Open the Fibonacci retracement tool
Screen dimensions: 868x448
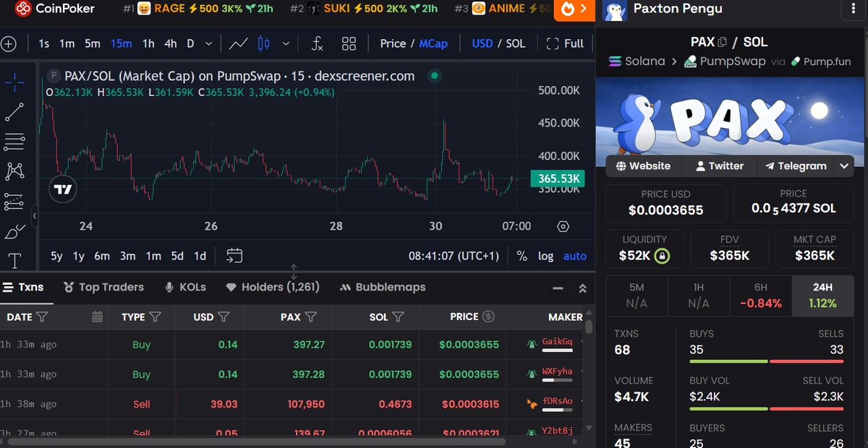14,142
